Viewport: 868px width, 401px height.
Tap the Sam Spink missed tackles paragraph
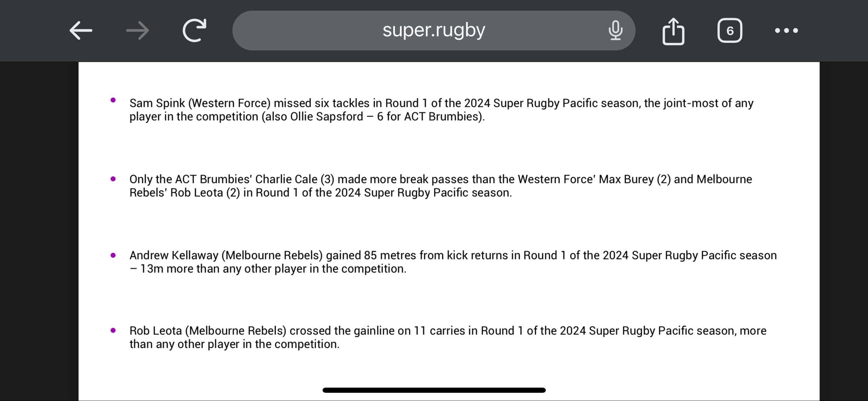coord(442,110)
